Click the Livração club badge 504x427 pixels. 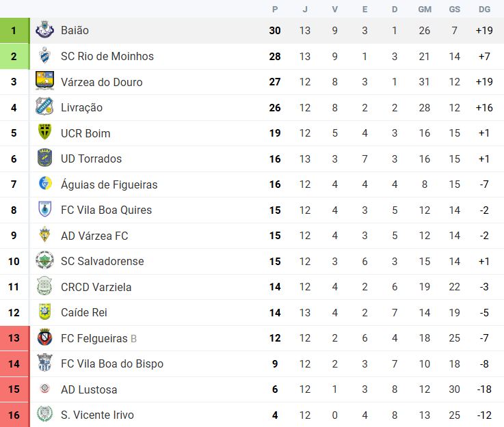44,107
